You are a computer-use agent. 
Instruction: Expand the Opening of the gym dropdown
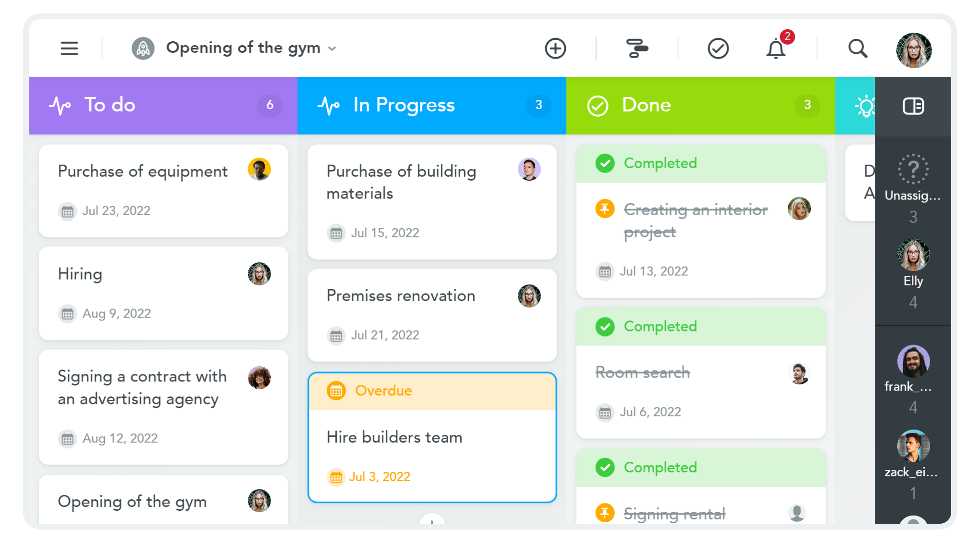pyautogui.click(x=332, y=49)
